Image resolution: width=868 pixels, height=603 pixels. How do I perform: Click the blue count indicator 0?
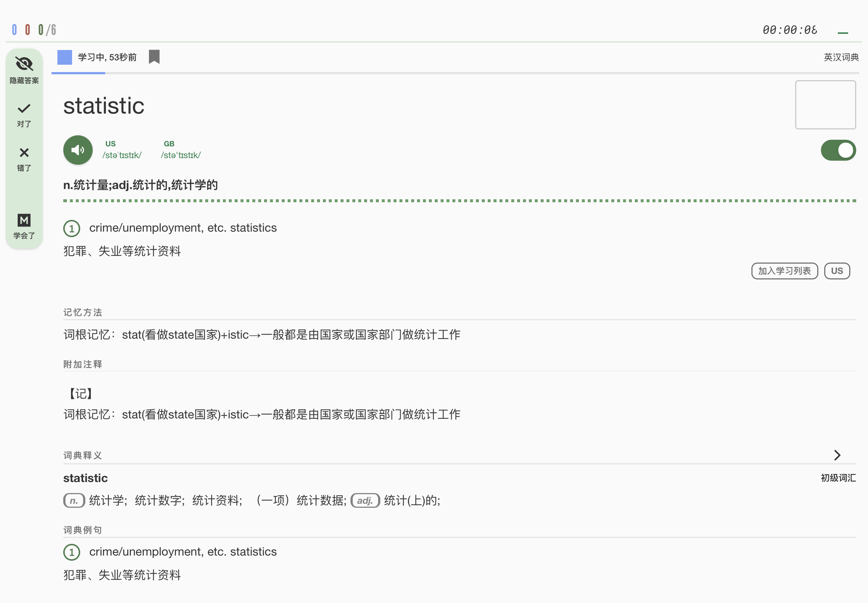tap(14, 29)
